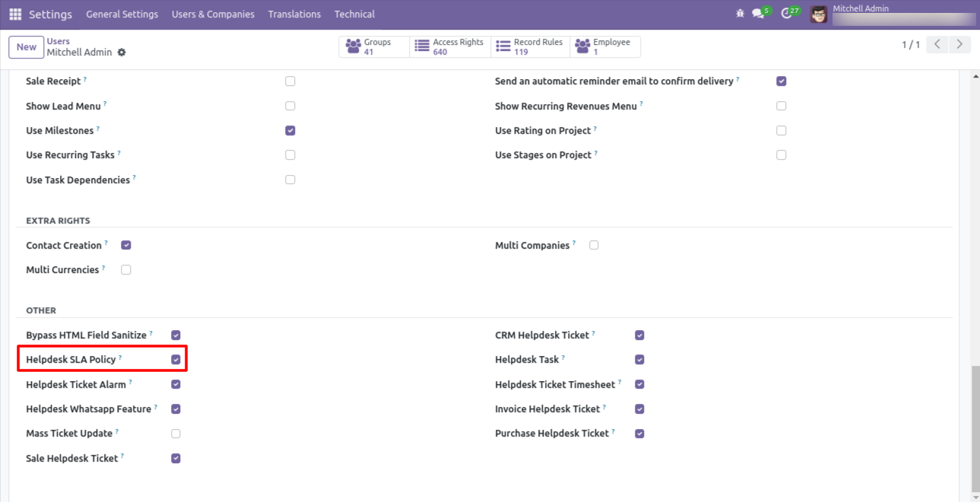Click the debug bug icon
The height and width of the screenshot is (502, 980).
741,14
